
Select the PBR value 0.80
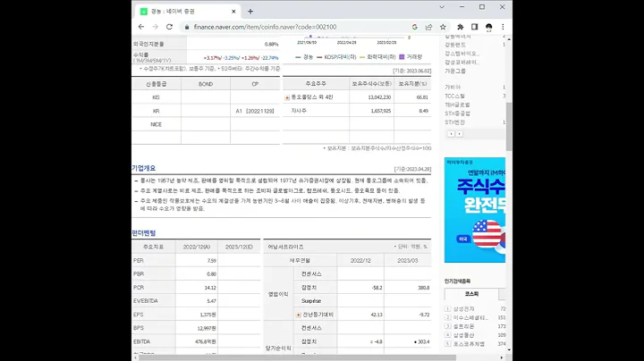pos(211,274)
